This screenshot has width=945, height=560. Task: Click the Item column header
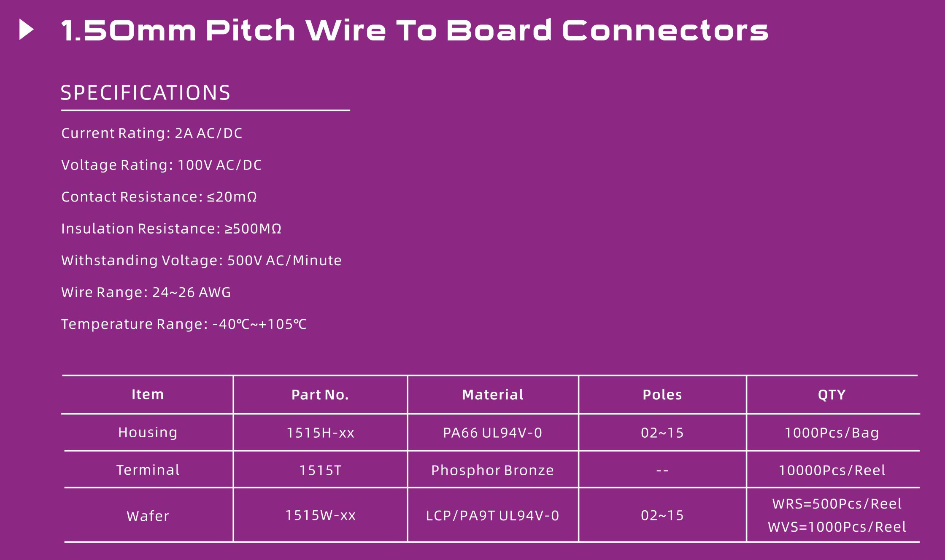coord(148,394)
